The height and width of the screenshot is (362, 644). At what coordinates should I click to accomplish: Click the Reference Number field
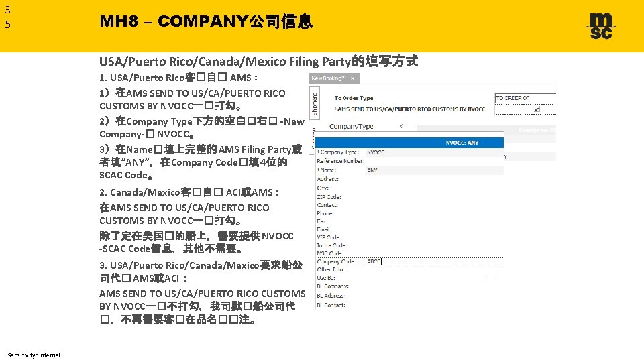coord(435,161)
